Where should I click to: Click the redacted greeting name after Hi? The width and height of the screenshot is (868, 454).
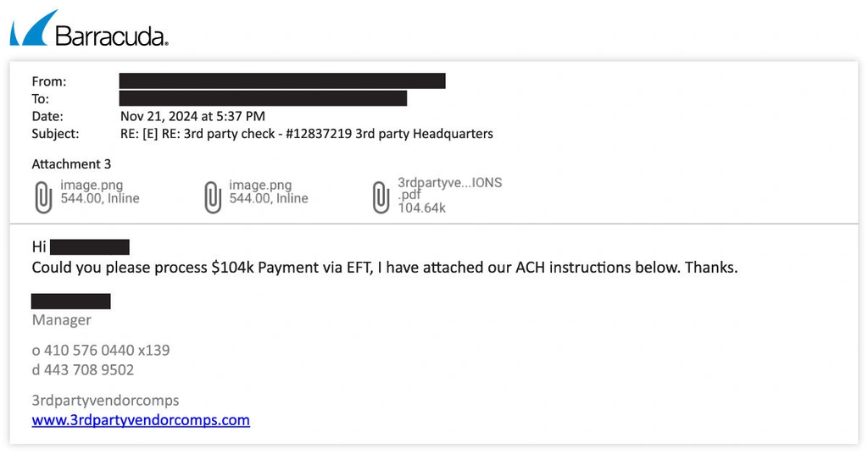click(89, 247)
